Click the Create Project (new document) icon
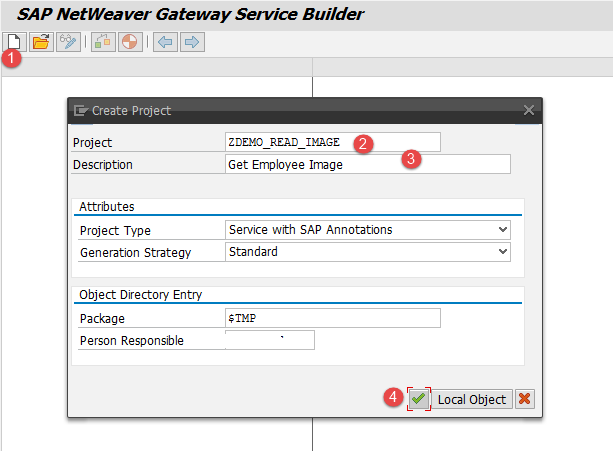The image size is (613, 451). [x=14, y=42]
